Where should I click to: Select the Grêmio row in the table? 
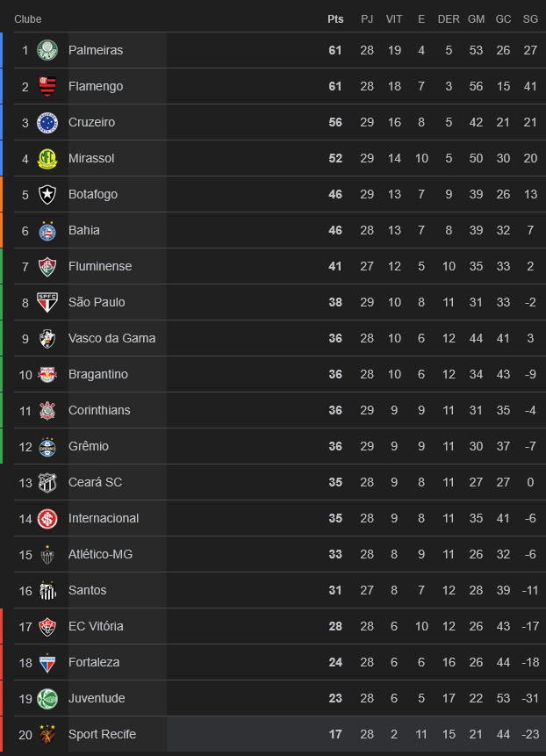(x=263, y=446)
